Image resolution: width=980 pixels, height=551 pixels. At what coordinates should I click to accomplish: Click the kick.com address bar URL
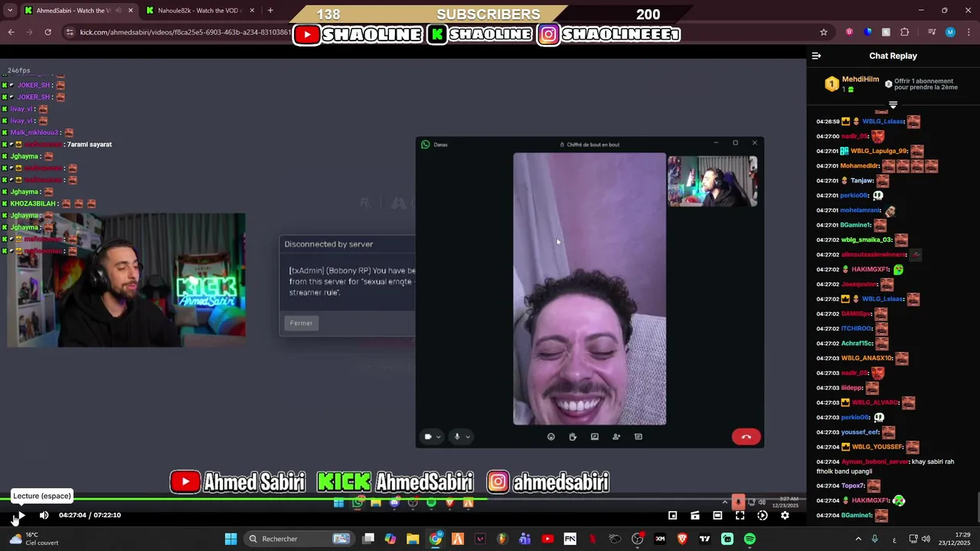185,32
